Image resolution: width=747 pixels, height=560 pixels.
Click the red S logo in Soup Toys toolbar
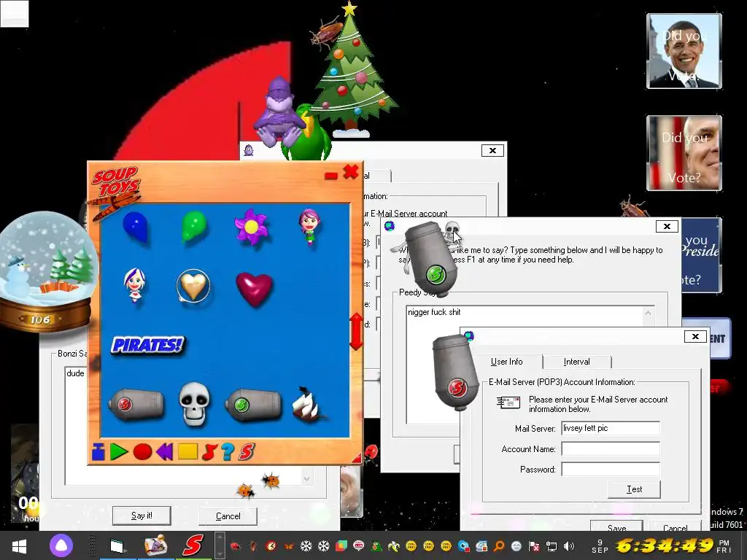coord(247,452)
